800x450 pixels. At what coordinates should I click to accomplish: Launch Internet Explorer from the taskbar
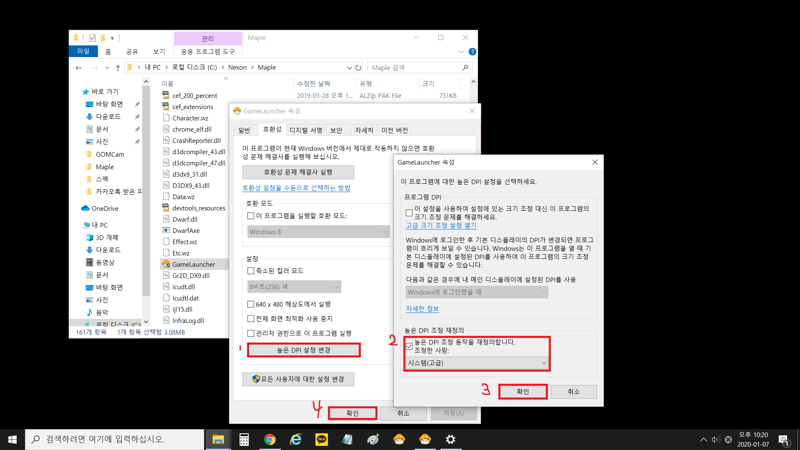[295, 439]
